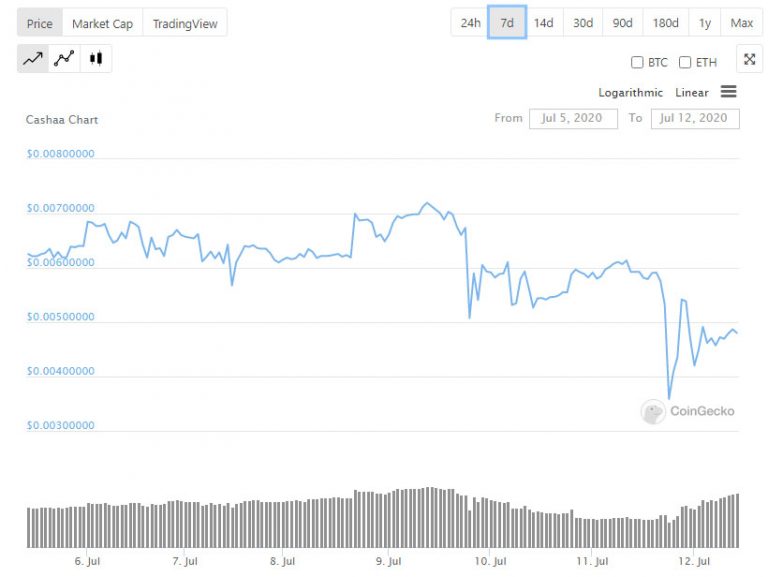Viewport: 768px width, 577px height.
Task: Enable the BTC comparison checkbox
Action: [637, 62]
